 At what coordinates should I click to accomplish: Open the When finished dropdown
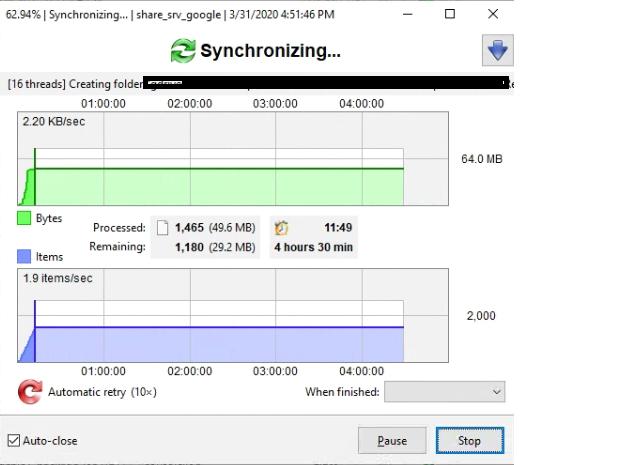tap(445, 391)
